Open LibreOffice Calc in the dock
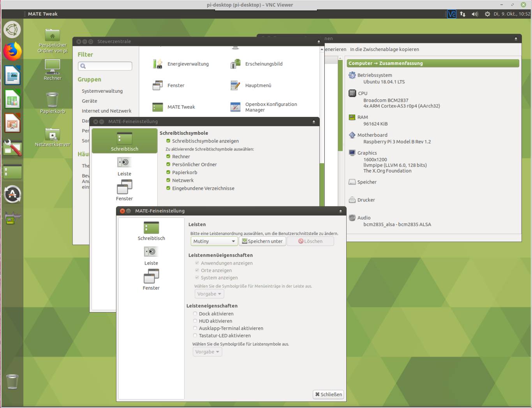Screen dimensions: 532x408 tap(12, 100)
